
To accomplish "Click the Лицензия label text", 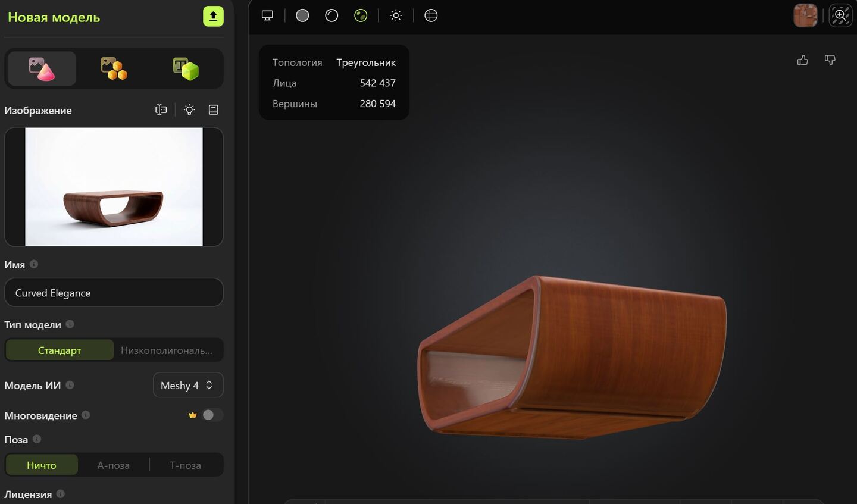I will click(28, 494).
